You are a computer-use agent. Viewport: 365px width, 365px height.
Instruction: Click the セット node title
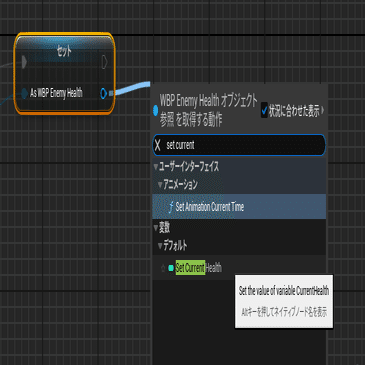64,51
